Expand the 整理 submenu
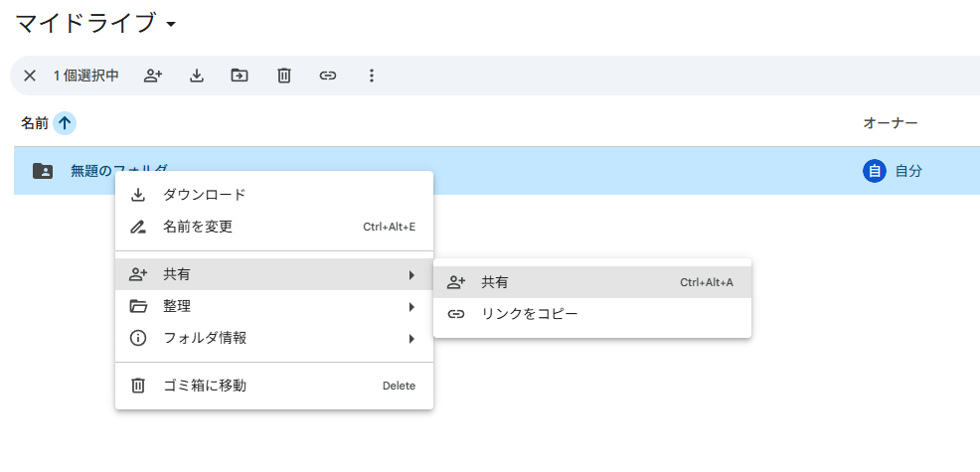This screenshot has width=980, height=472. (273, 306)
